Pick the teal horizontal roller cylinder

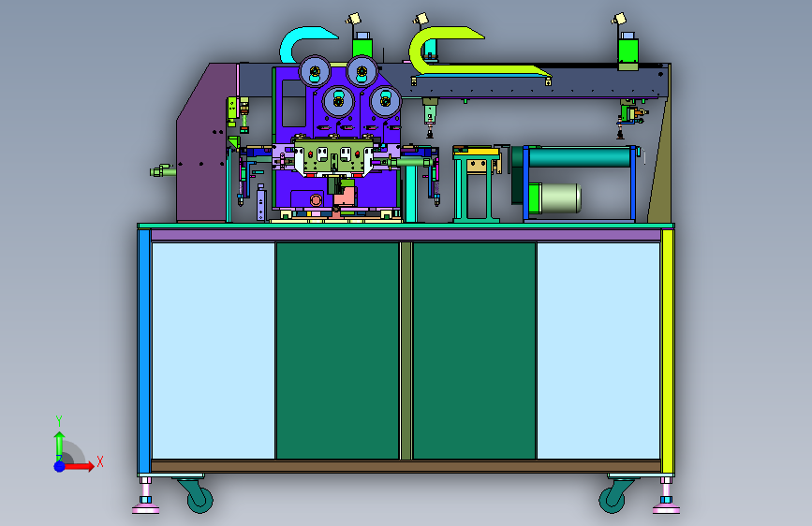(579, 157)
